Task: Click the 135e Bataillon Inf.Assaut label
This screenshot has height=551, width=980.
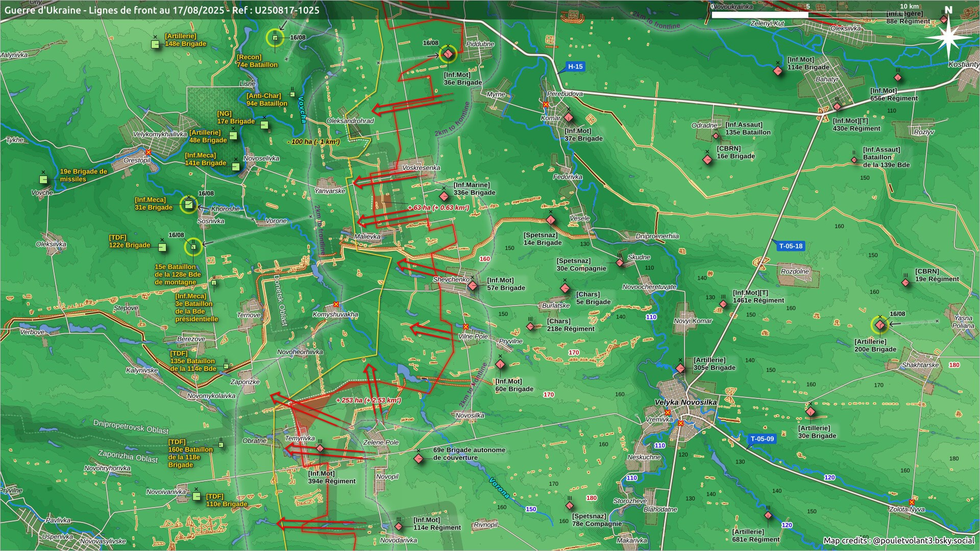Action: (x=748, y=129)
